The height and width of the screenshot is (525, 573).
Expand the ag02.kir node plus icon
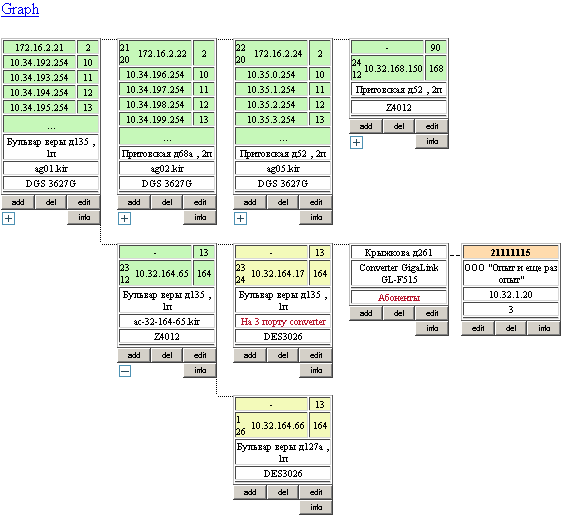[124, 218]
